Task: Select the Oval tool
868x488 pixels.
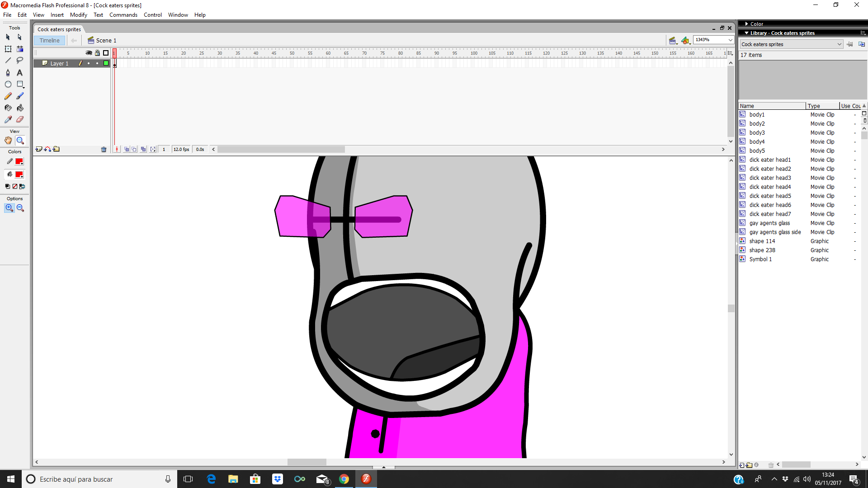Action: click(8, 84)
